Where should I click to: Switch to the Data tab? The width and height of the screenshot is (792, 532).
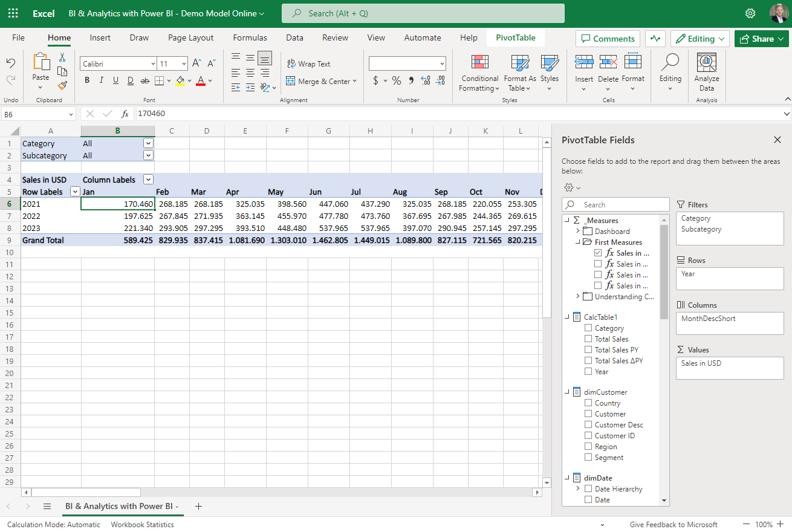click(294, 37)
